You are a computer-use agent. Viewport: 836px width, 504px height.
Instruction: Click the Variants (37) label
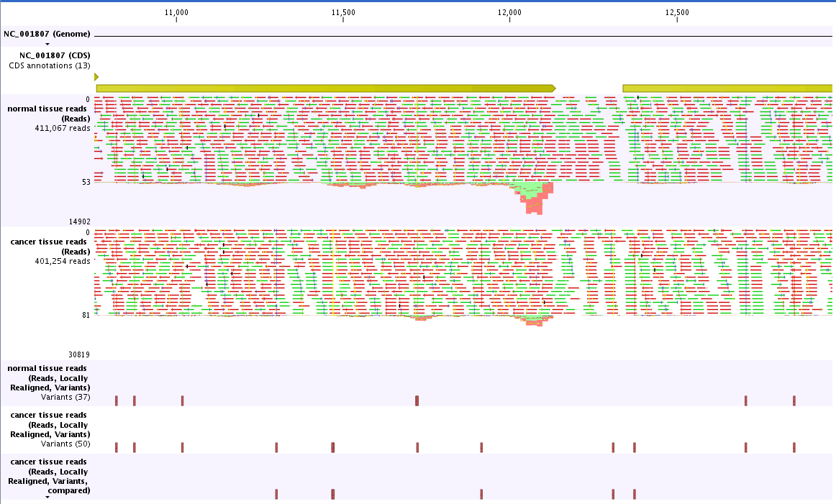click(x=65, y=398)
